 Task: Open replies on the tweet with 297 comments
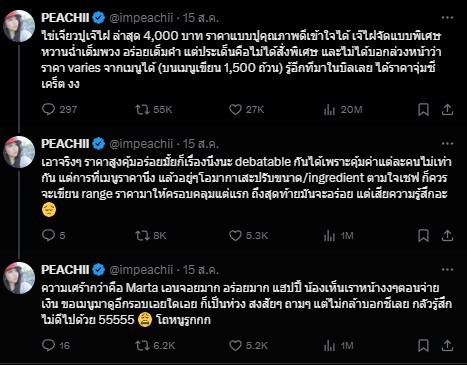pos(59,109)
